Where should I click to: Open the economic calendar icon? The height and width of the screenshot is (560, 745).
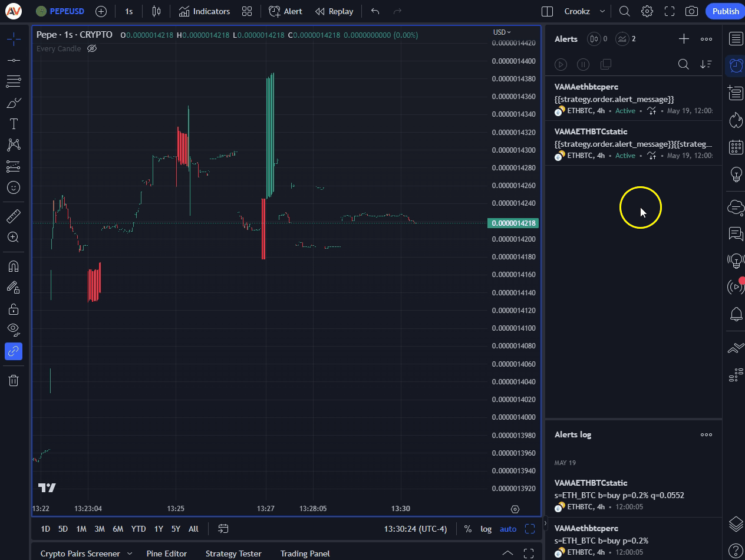(x=736, y=147)
